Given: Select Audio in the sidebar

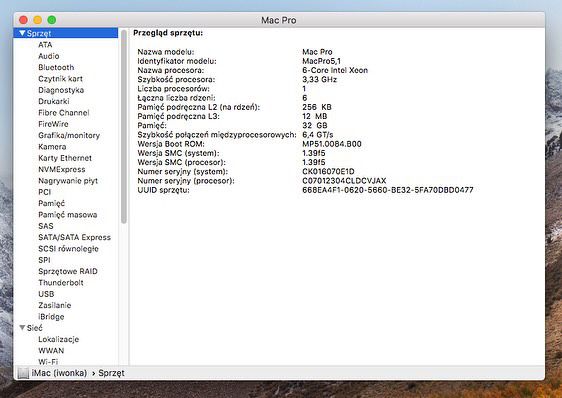Looking at the screenshot, I should coord(49,56).
